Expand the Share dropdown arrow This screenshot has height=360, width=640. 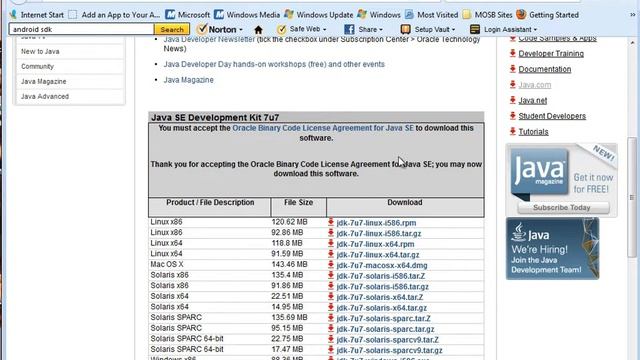[x=381, y=30]
